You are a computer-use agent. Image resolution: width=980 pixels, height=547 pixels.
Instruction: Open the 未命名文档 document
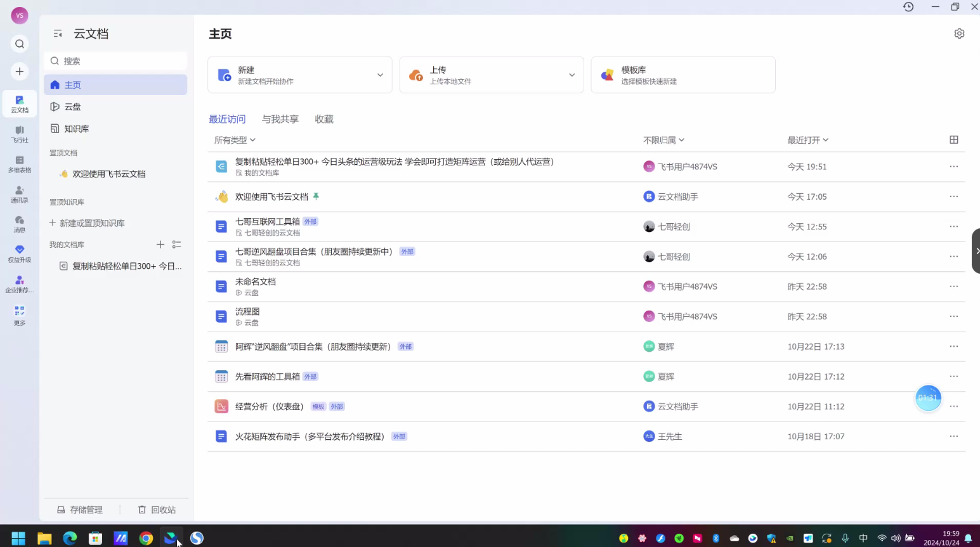[256, 281]
